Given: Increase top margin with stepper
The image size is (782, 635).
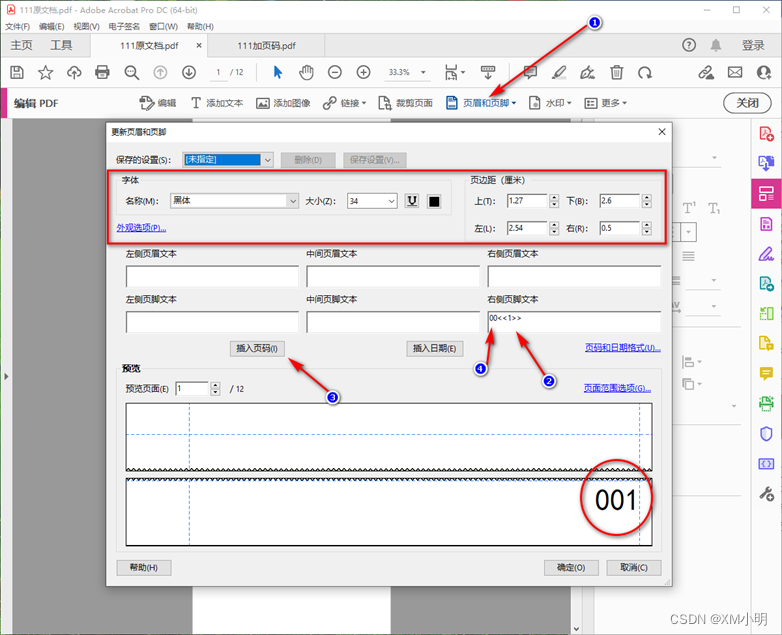Looking at the screenshot, I should tap(554, 198).
